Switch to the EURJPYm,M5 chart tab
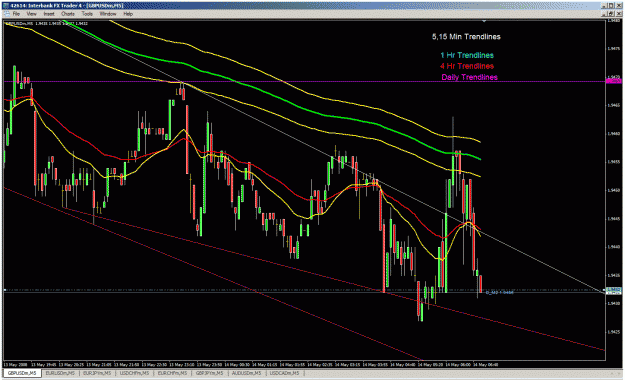The height and width of the screenshot is (380, 625). click(x=97, y=373)
